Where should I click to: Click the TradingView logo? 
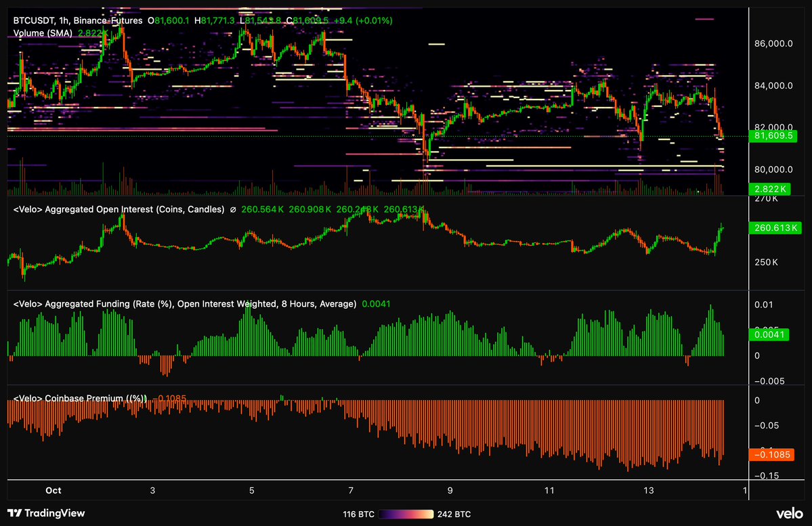[x=46, y=513]
